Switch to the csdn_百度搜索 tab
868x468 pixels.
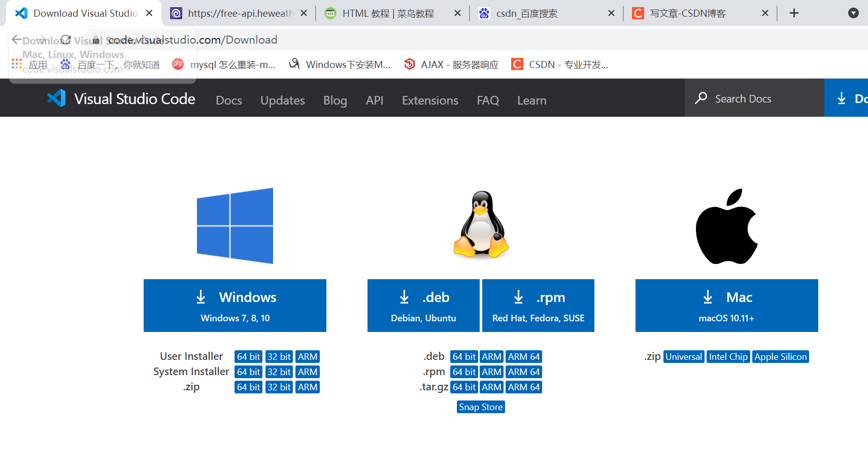[546, 13]
